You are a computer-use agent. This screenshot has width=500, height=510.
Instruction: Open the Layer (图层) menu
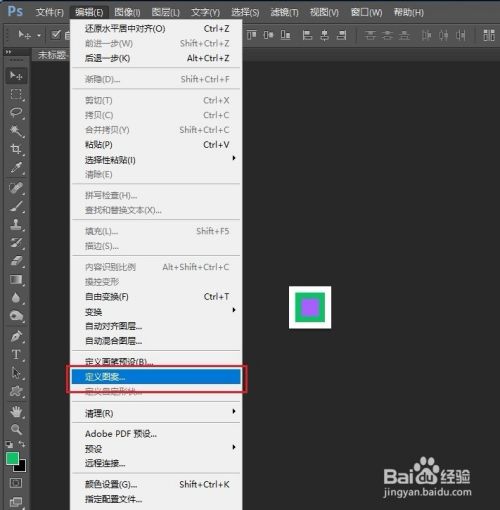click(x=166, y=13)
